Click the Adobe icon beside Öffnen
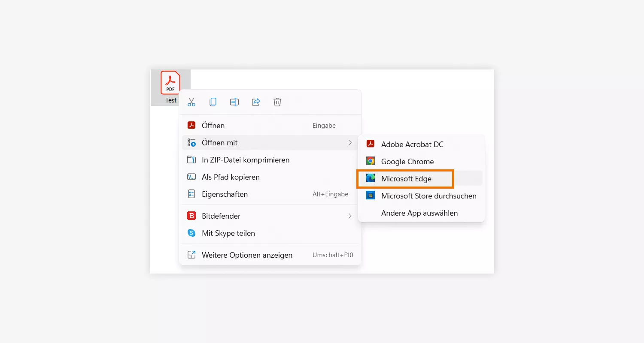This screenshot has height=343, width=644. 191,126
